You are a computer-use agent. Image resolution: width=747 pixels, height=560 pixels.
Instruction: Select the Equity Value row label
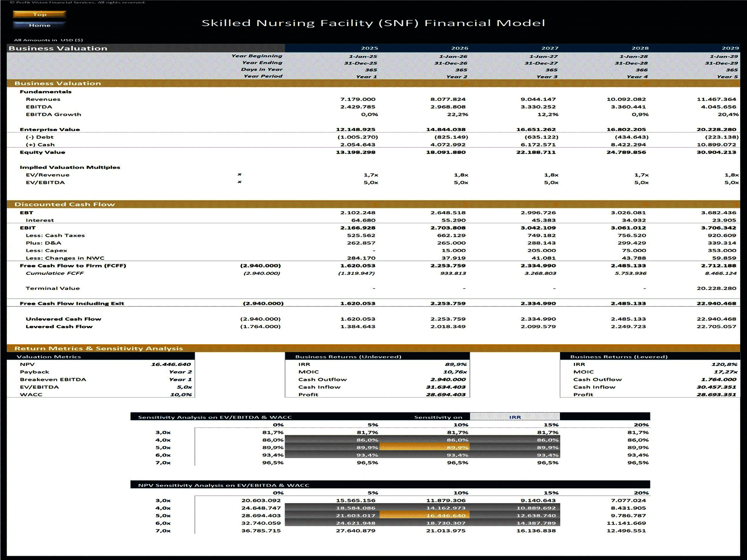42,152
